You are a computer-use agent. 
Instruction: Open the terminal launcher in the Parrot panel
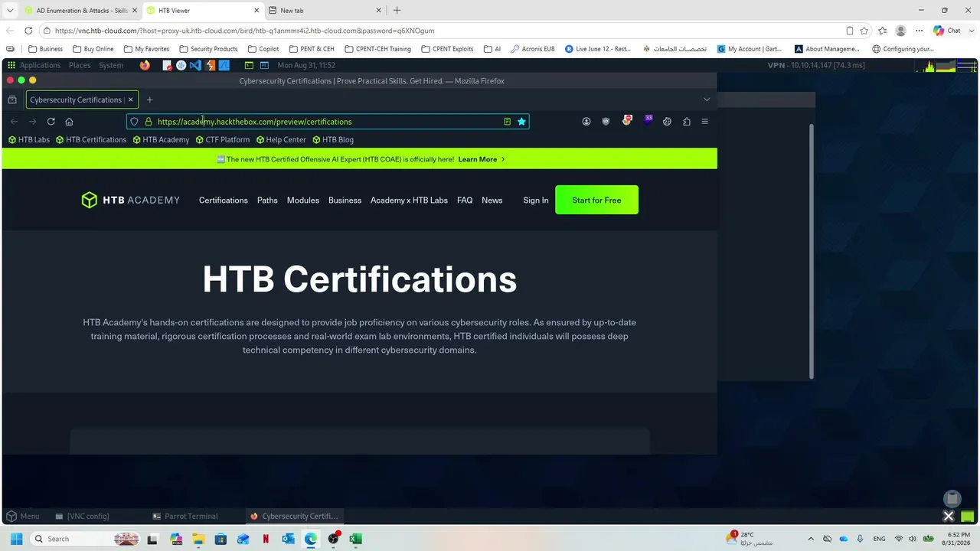coord(249,65)
